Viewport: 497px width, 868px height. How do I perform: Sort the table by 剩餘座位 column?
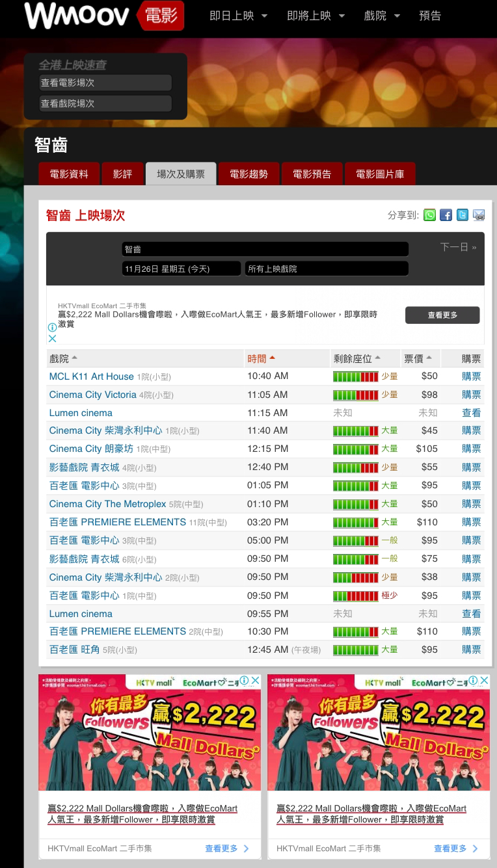357,358
